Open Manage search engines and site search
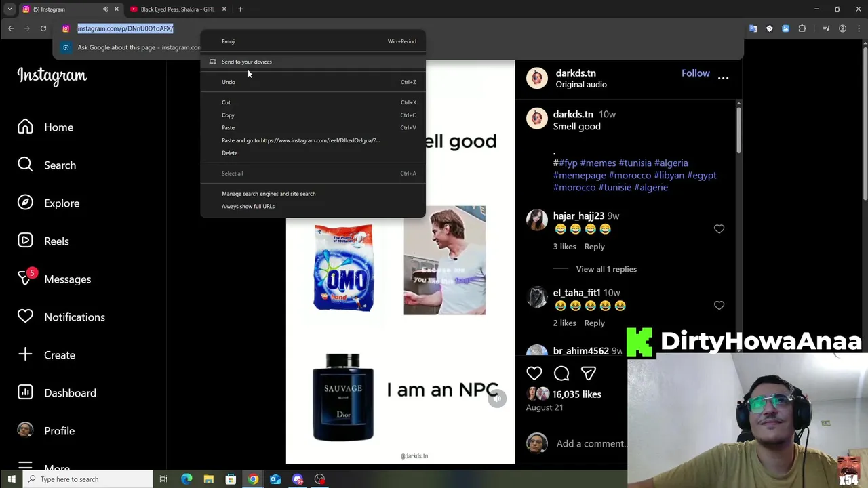 pos(313,194)
